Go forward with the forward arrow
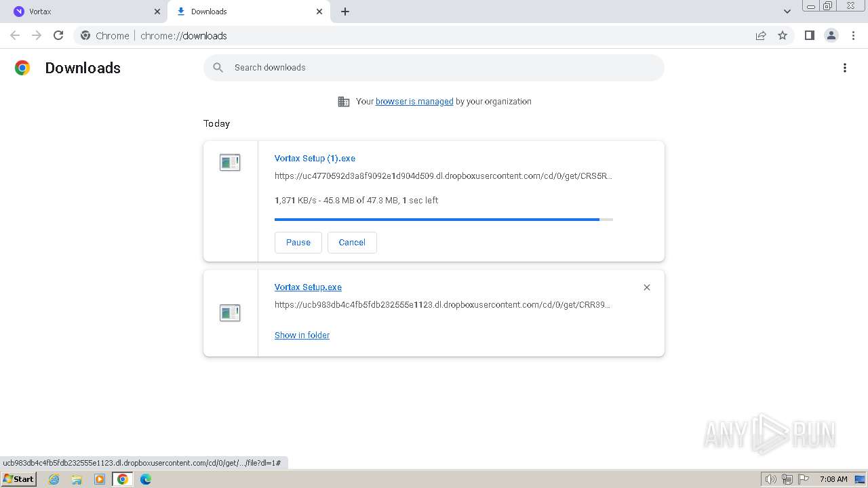 (37, 35)
